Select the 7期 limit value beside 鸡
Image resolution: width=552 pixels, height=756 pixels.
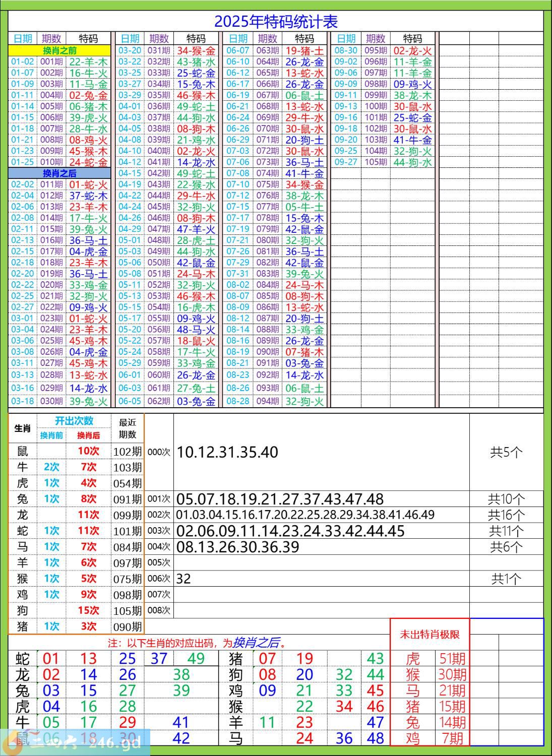coord(452,738)
